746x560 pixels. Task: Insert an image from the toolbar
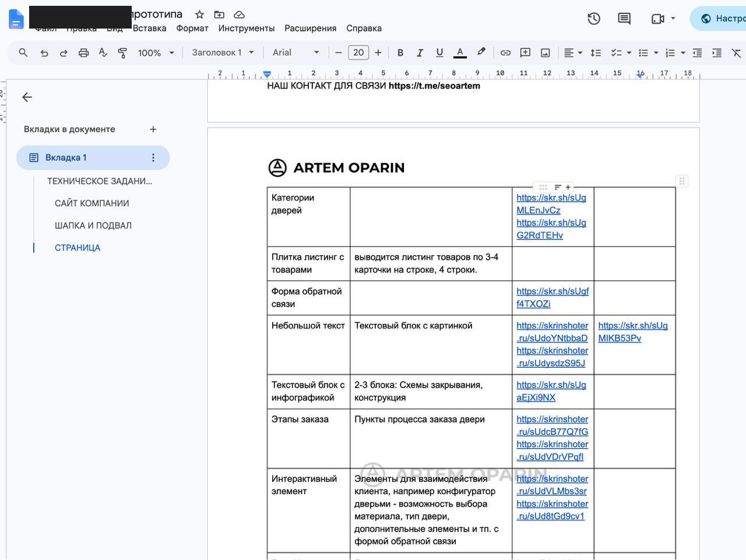546,52
